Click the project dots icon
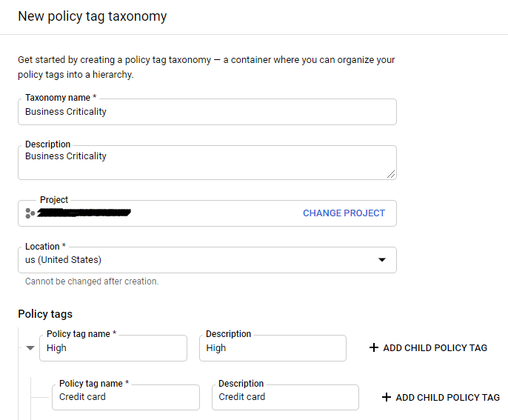The height and width of the screenshot is (420, 508). pos(30,213)
